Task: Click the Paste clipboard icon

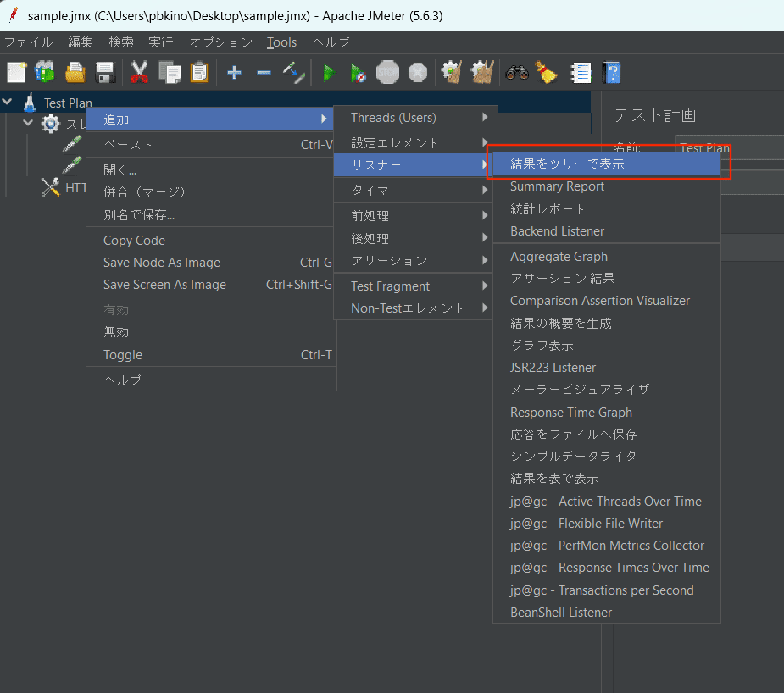Action: 199,73
